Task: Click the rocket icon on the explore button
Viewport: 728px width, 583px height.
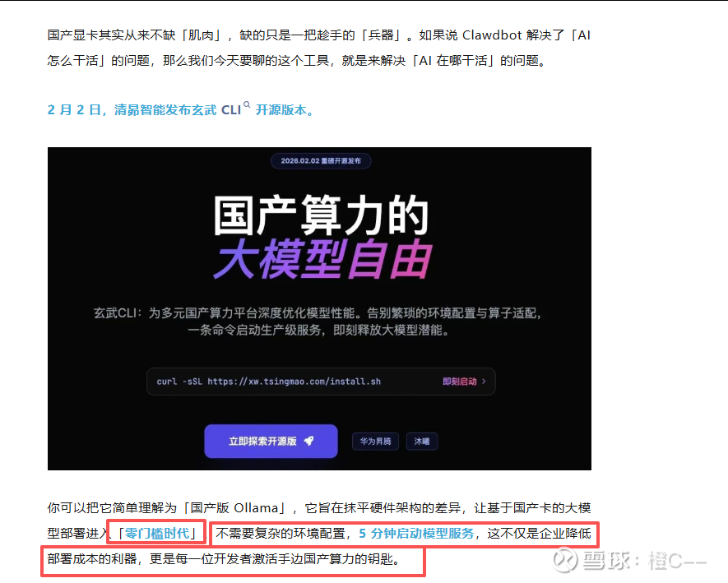Action: 308,441
